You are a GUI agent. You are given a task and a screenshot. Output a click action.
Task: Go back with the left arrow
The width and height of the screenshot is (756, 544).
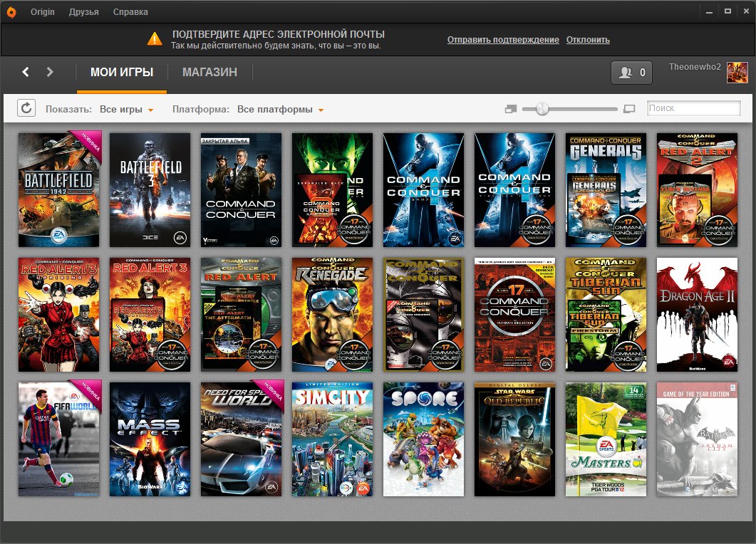pos(26,72)
